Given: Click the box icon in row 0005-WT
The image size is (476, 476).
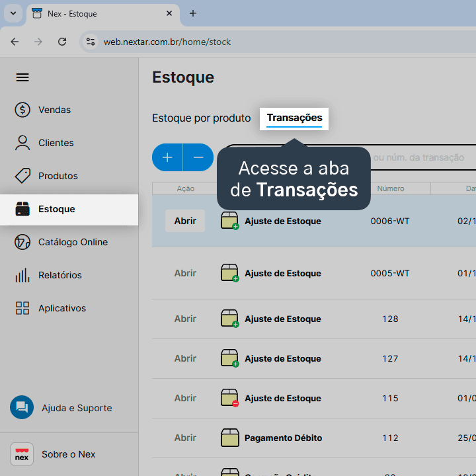Looking at the screenshot, I should (230, 273).
